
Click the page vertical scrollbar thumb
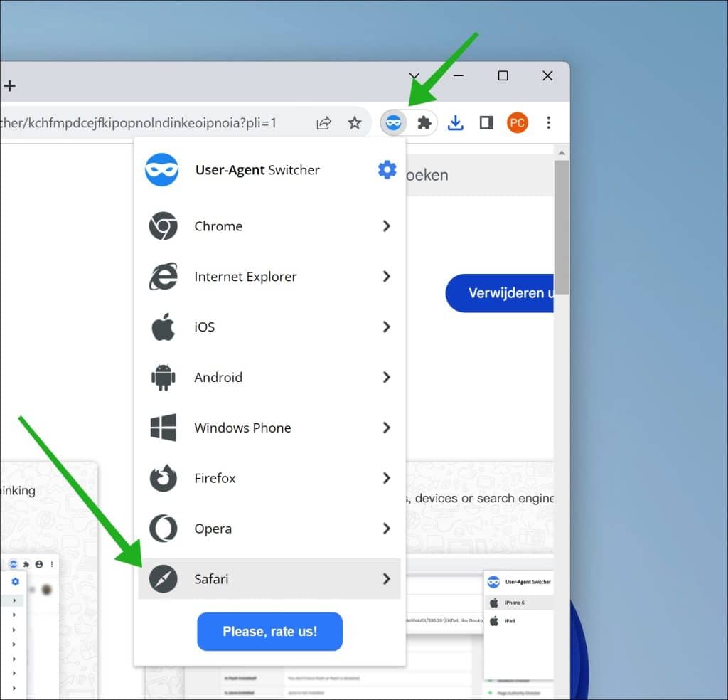pyautogui.click(x=562, y=227)
